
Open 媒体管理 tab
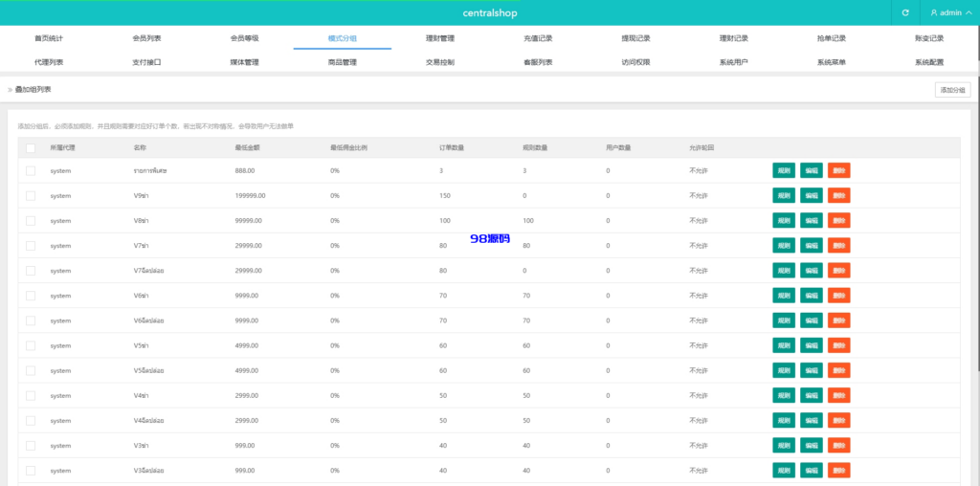(x=244, y=62)
